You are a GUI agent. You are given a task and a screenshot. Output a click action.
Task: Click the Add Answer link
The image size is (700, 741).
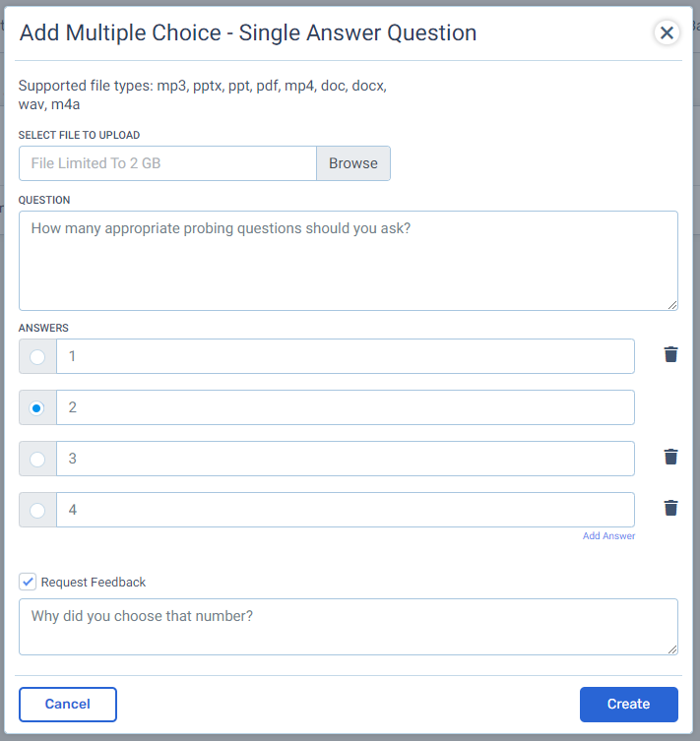[608, 536]
